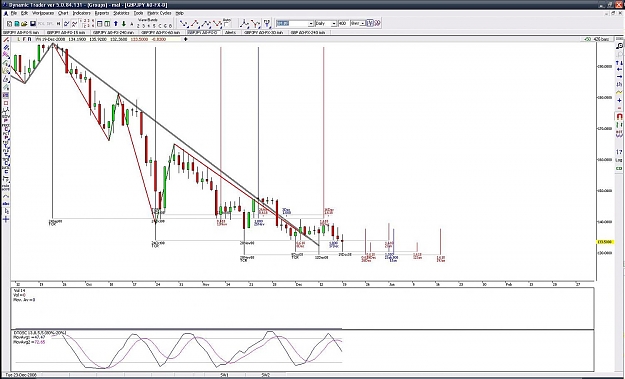The width and height of the screenshot is (625, 379).
Task: Click the 17 calendar icon on right toolbar
Action: (619, 152)
